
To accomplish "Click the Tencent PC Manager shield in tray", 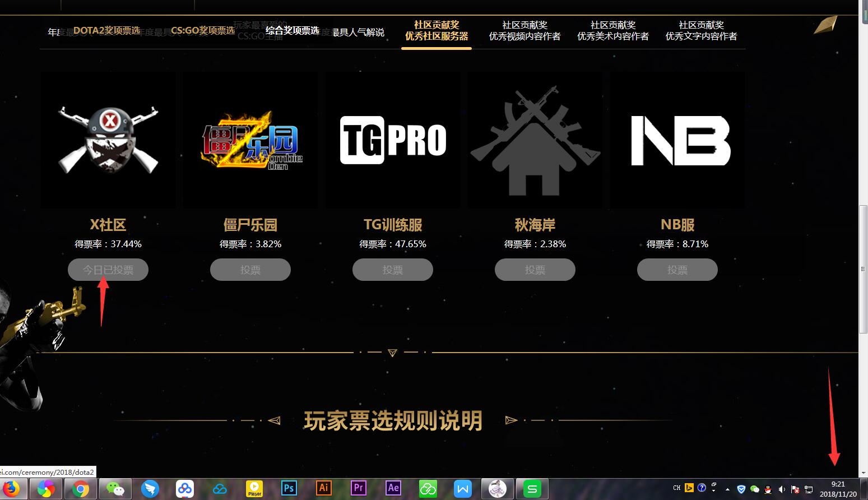I will pos(741,489).
